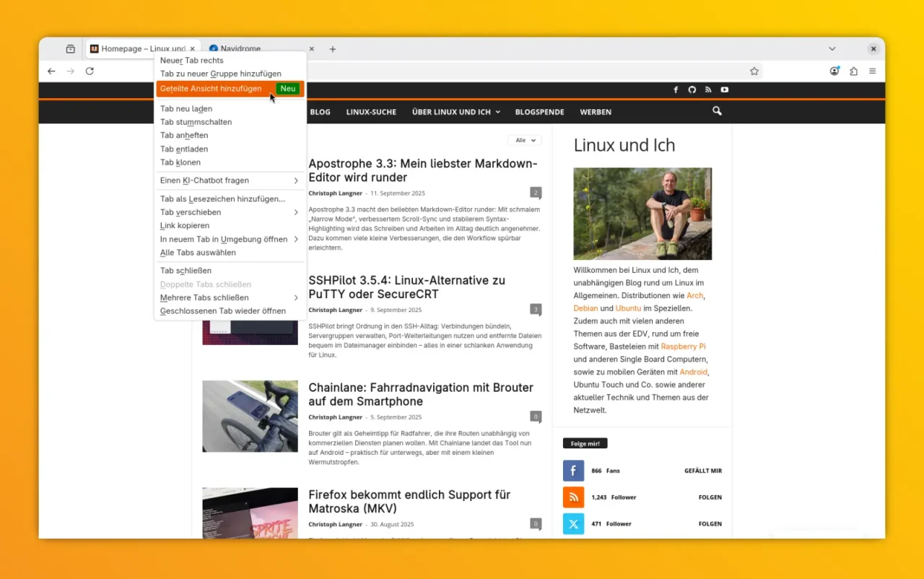Pin the tab using 'Tab anheften'
924x579 pixels.
click(183, 135)
